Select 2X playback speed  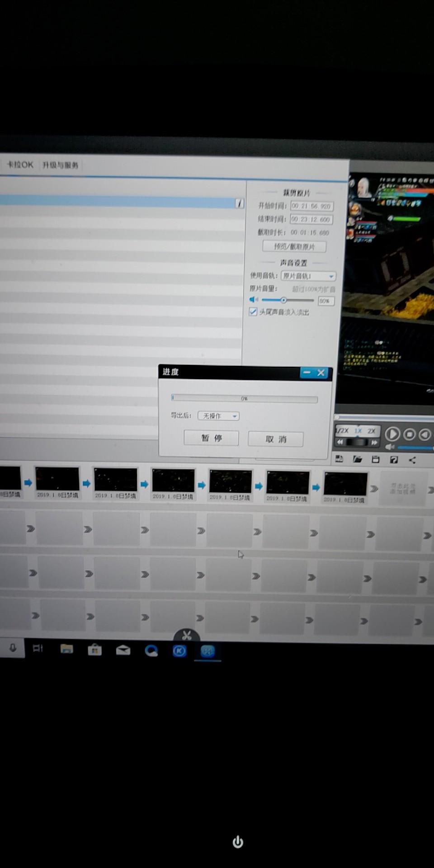coord(372,431)
